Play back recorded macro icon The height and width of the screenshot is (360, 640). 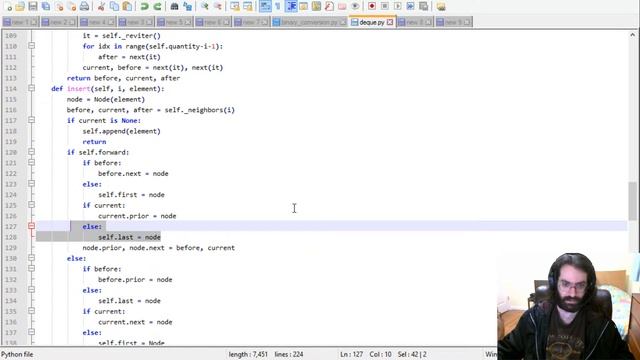coord(398,6)
